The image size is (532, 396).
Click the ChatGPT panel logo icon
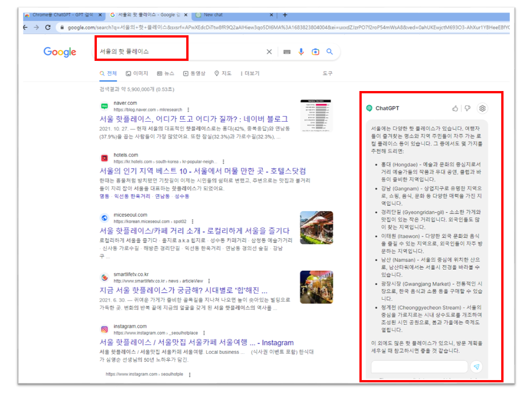(370, 108)
